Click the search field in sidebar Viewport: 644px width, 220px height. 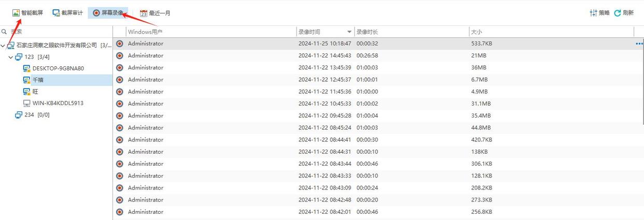coord(57,32)
